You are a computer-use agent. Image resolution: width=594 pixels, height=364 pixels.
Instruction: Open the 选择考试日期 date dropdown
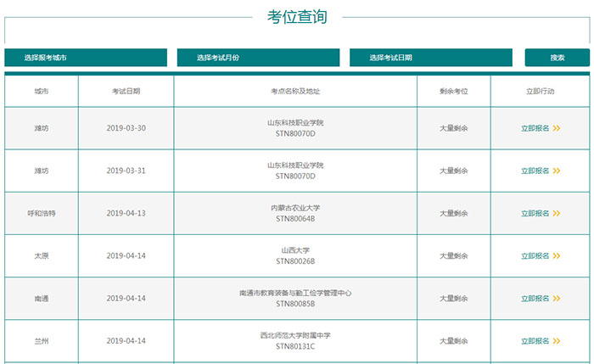click(430, 58)
